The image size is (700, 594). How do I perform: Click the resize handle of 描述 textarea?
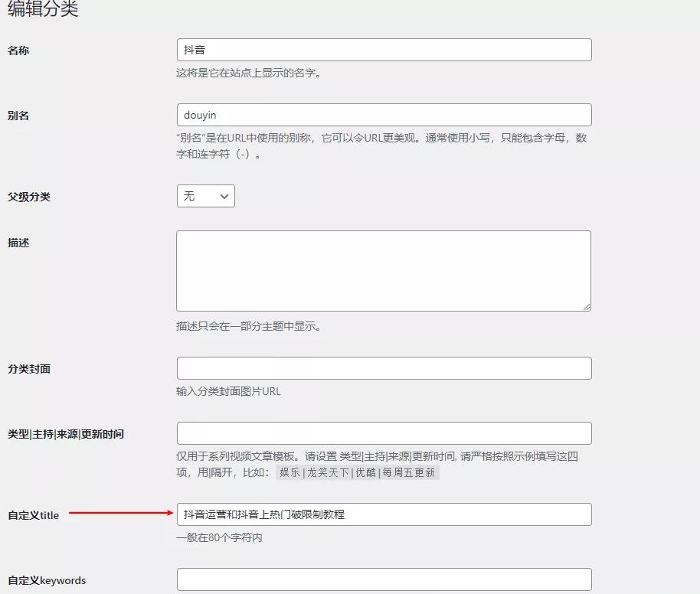(587, 307)
